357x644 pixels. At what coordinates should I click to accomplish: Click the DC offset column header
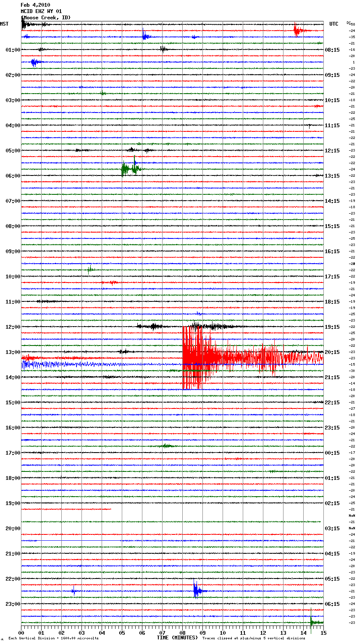click(x=349, y=23)
